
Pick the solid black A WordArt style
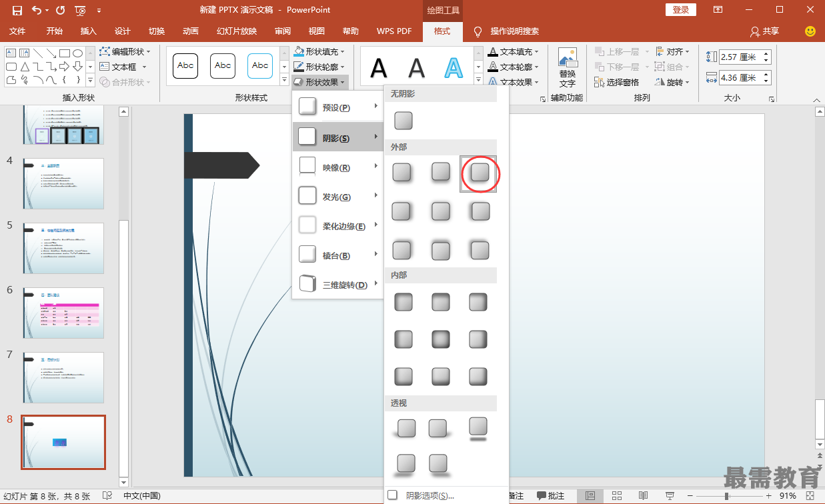pyautogui.click(x=379, y=67)
